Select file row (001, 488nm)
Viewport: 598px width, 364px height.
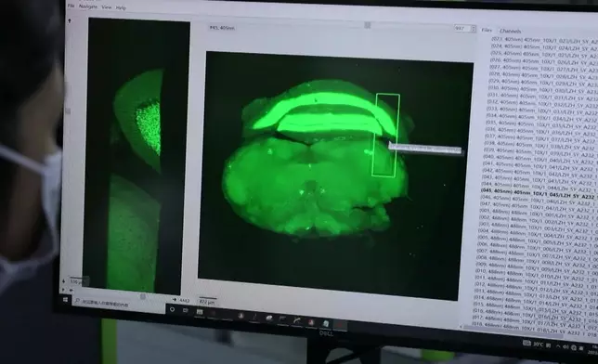coord(538,214)
